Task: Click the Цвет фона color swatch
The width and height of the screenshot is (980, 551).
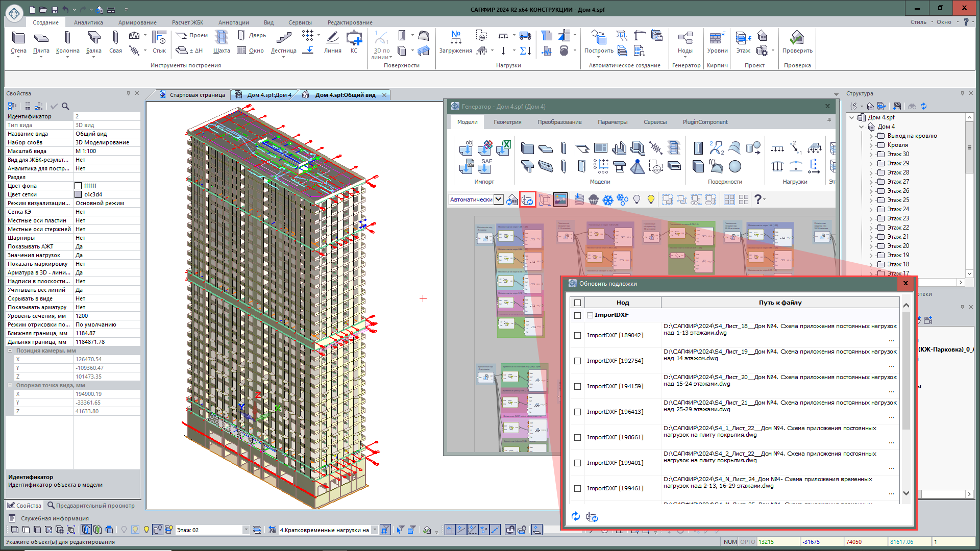Action: [x=78, y=186]
